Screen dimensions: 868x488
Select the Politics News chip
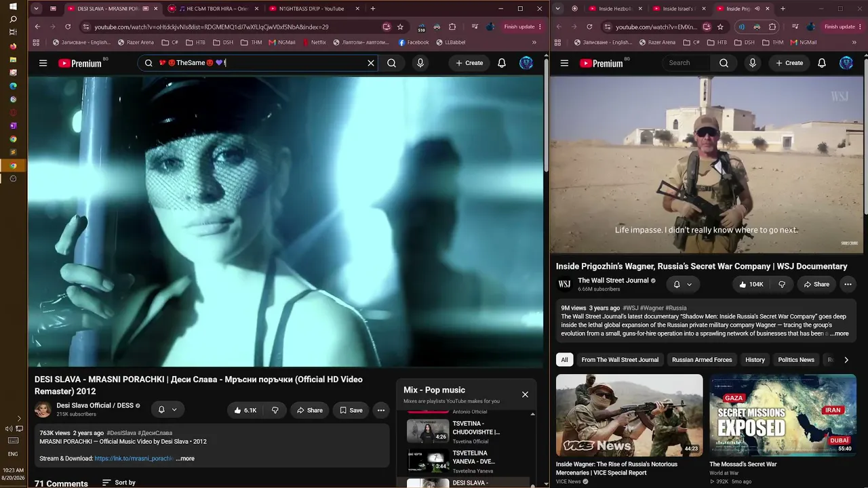pos(796,360)
